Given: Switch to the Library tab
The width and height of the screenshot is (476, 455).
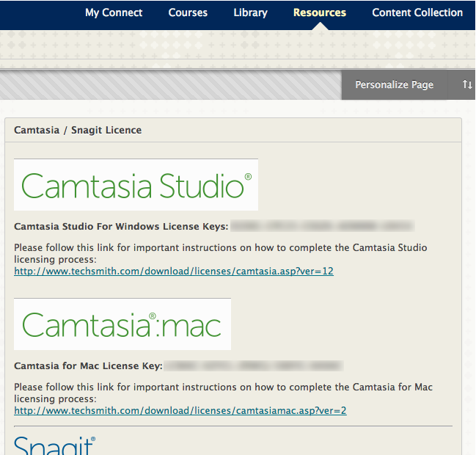Looking at the screenshot, I should click(x=250, y=12).
